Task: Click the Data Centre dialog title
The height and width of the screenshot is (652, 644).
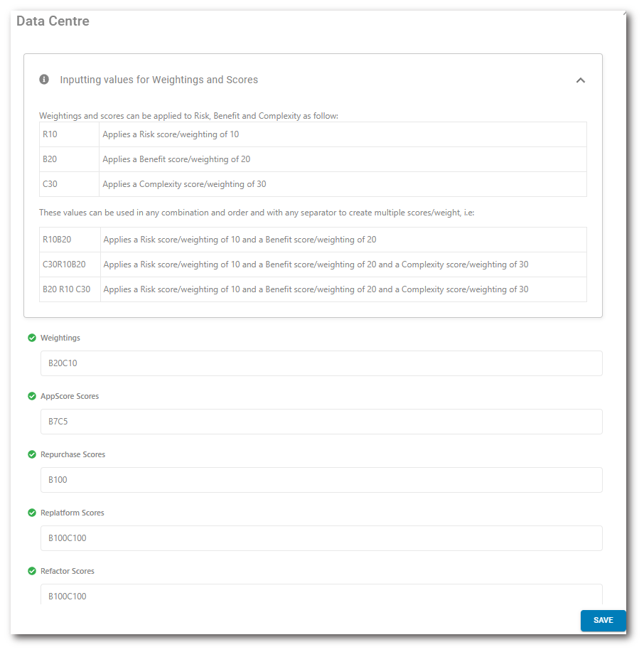Action: click(x=53, y=21)
